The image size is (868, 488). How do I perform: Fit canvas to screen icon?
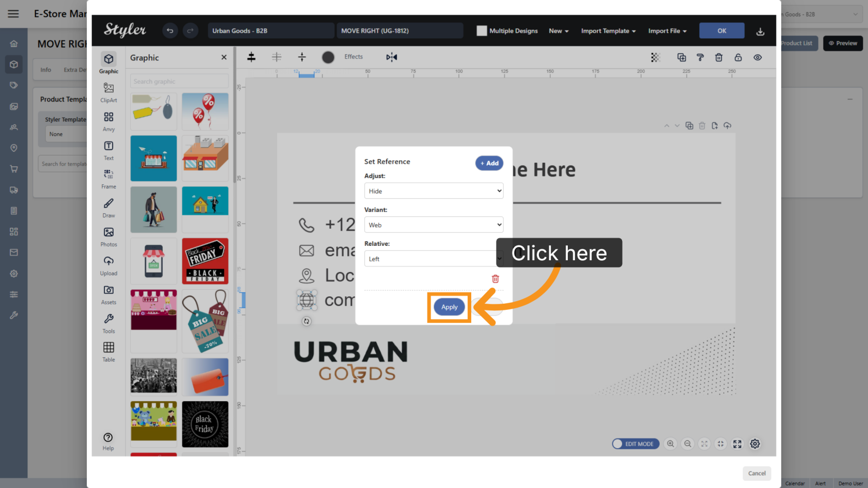(x=704, y=444)
